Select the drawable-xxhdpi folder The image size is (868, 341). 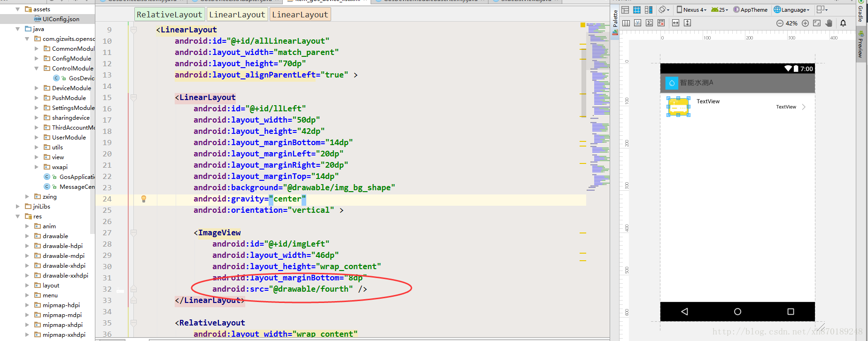[x=61, y=276]
